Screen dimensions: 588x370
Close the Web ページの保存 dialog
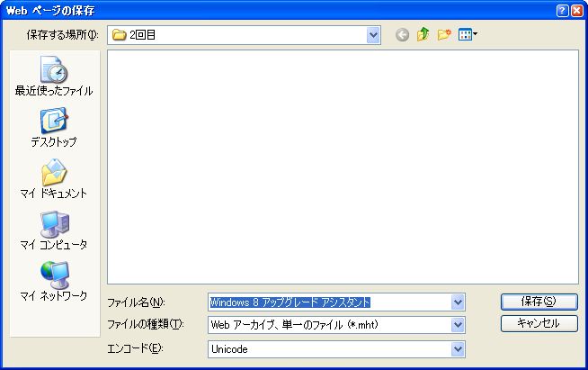pyautogui.click(x=576, y=11)
